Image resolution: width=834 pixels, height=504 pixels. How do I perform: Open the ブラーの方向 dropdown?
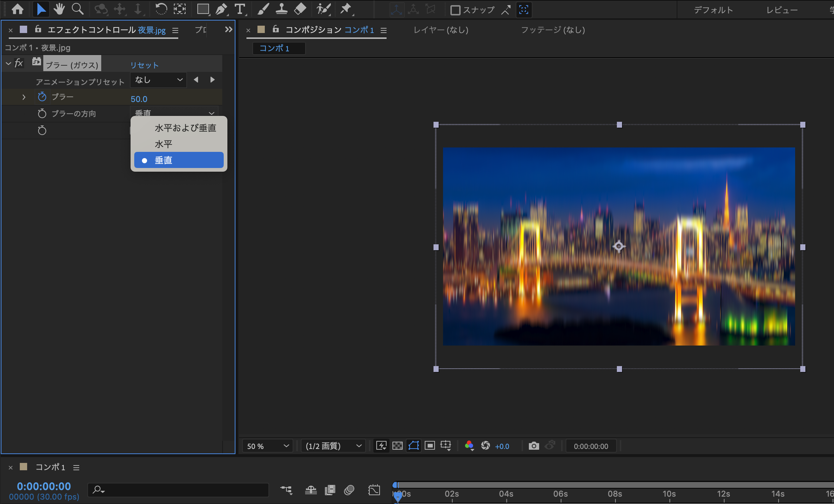click(174, 112)
